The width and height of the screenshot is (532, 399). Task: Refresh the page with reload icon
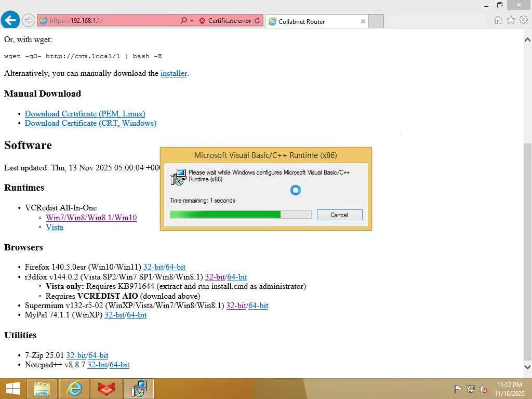[x=258, y=20]
